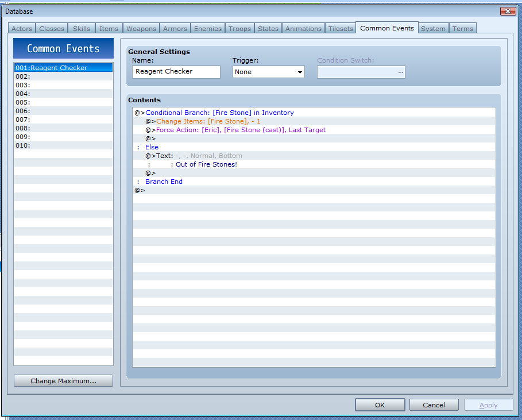The height and width of the screenshot is (420, 522).
Task: Select the Change Items Fire Stone command
Action: coord(208,121)
